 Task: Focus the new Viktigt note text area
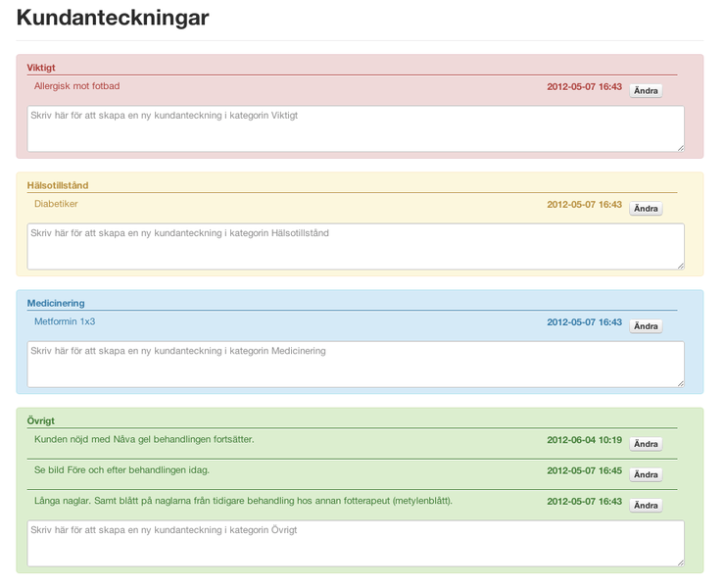pos(356,128)
